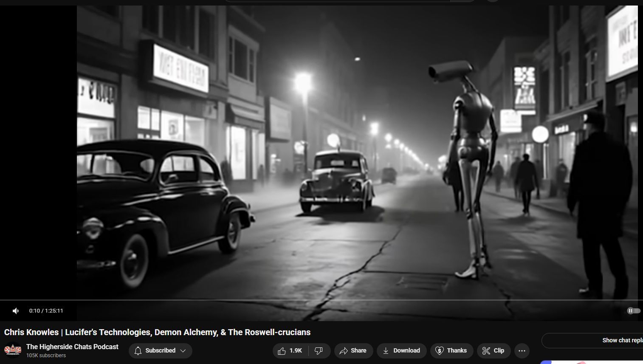Expand Subscribed options with chevron arrow
This screenshot has width=643, height=364.
[183, 351]
